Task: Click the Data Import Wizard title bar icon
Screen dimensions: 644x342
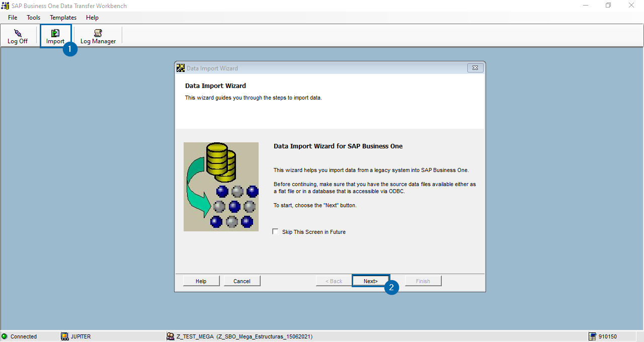Action: point(181,68)
